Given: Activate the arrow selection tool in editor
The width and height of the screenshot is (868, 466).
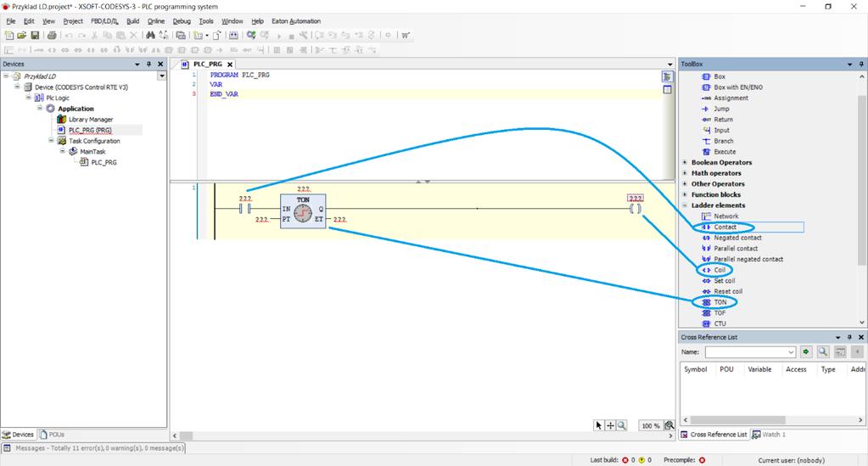Looking at the screenshot, I should point(598,425).
